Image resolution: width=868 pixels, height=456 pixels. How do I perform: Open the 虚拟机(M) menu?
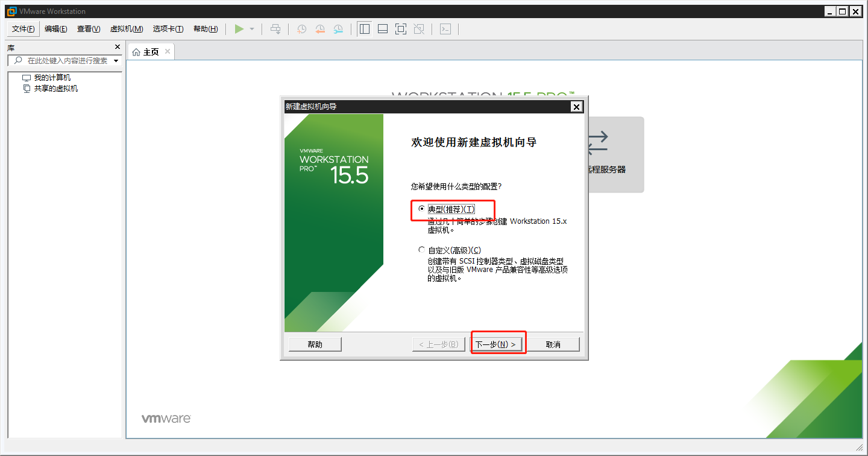(x=127, y=29)
